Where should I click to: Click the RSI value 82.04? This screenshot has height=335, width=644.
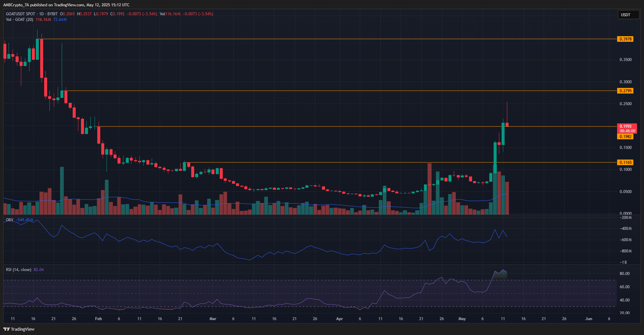[39, 270]
